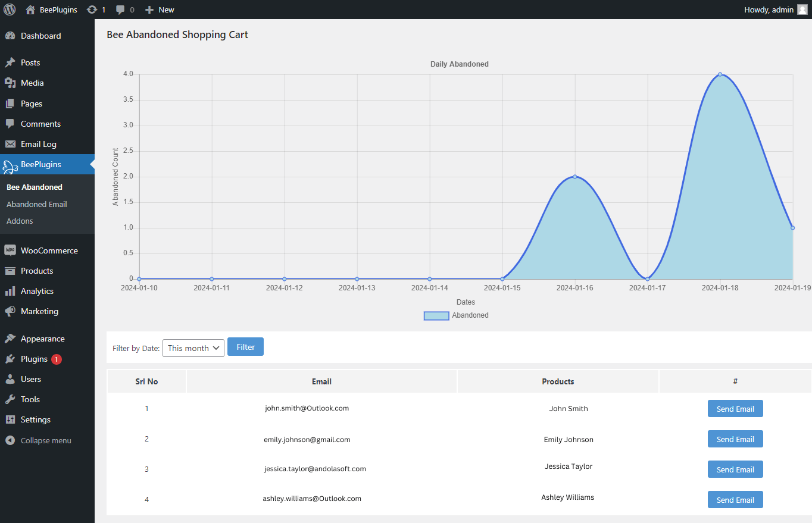Click the email emily.johnson@gmail.com
This screenshot has height=523, width=812.
[x=307, y=440]
